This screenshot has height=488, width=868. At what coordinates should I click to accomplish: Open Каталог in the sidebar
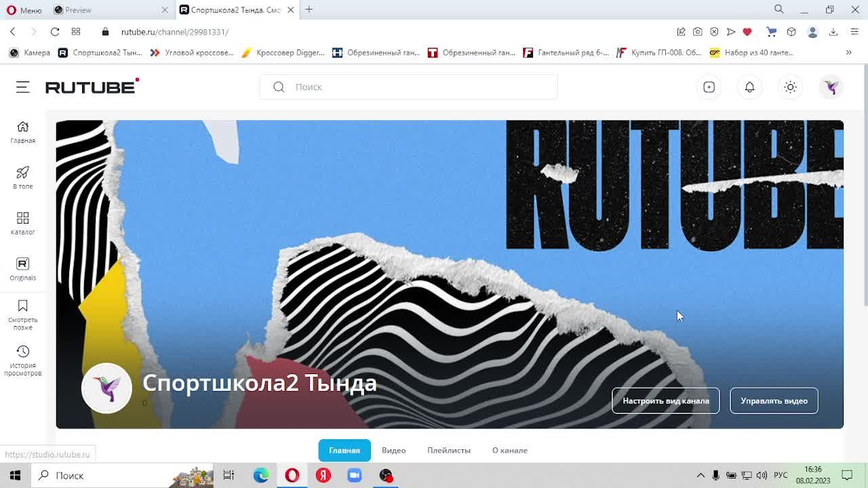22,224
